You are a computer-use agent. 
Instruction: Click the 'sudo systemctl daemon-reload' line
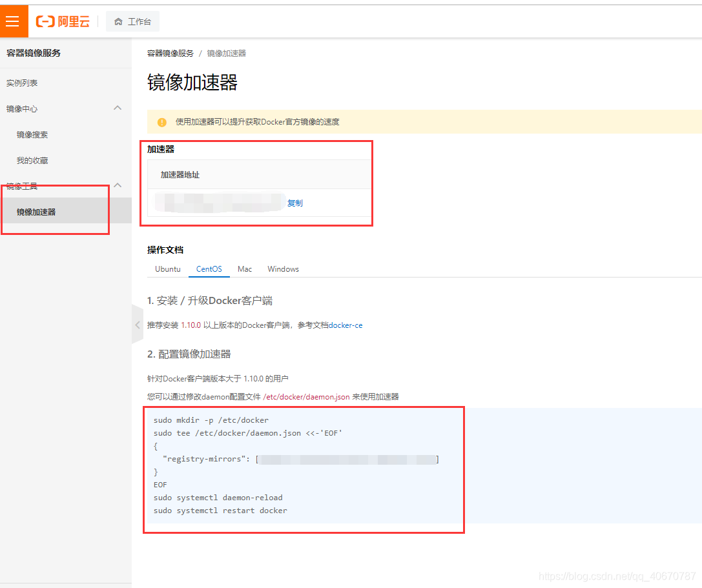(x=218, y=498)
